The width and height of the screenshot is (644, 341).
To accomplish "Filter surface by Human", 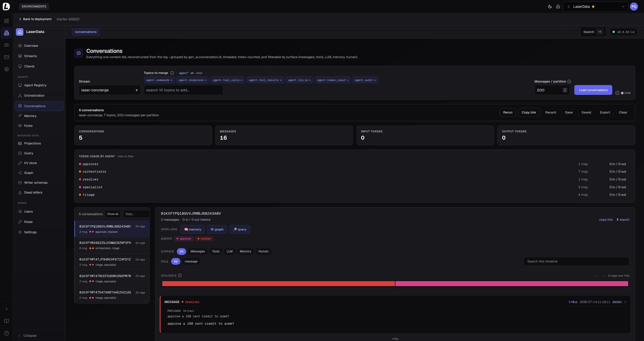I will pos(263,251).
